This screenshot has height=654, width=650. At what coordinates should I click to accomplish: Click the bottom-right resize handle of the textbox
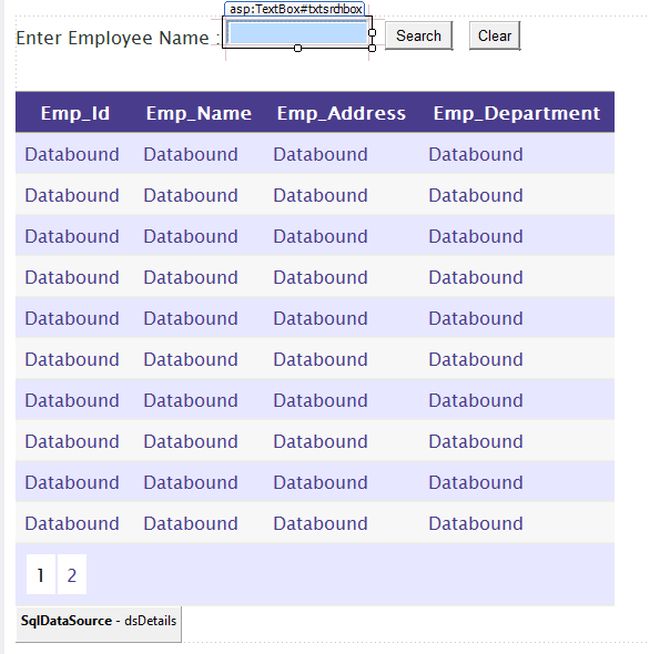[x=372, y=48]
